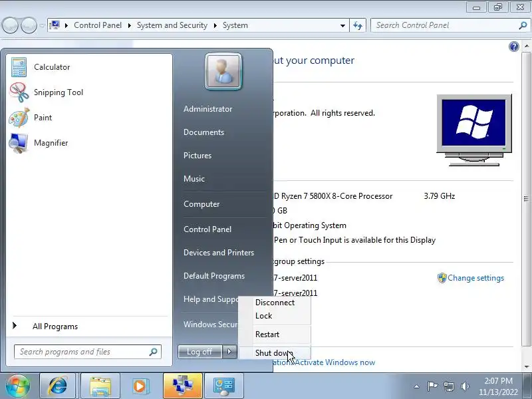Open Pictures from the Start menu
The width and height of the screenshot is (532, 399).
tap(197, 156)
